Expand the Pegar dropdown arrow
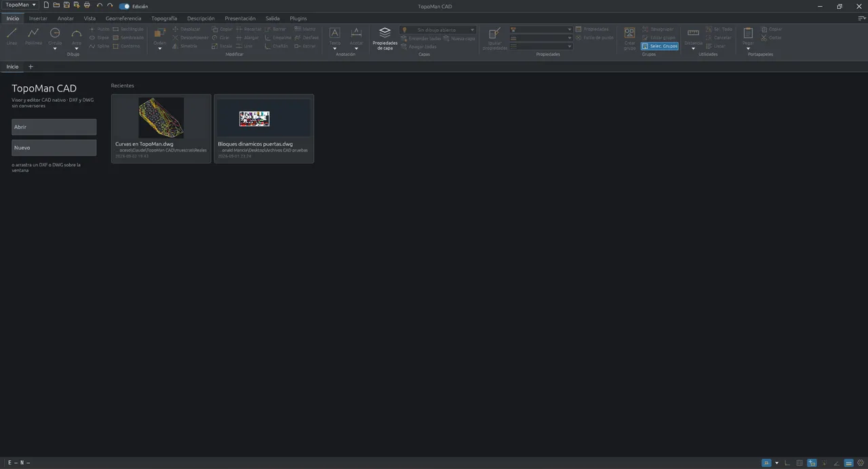The height and width of the screenshot is (469, 868). pos(748,49)
